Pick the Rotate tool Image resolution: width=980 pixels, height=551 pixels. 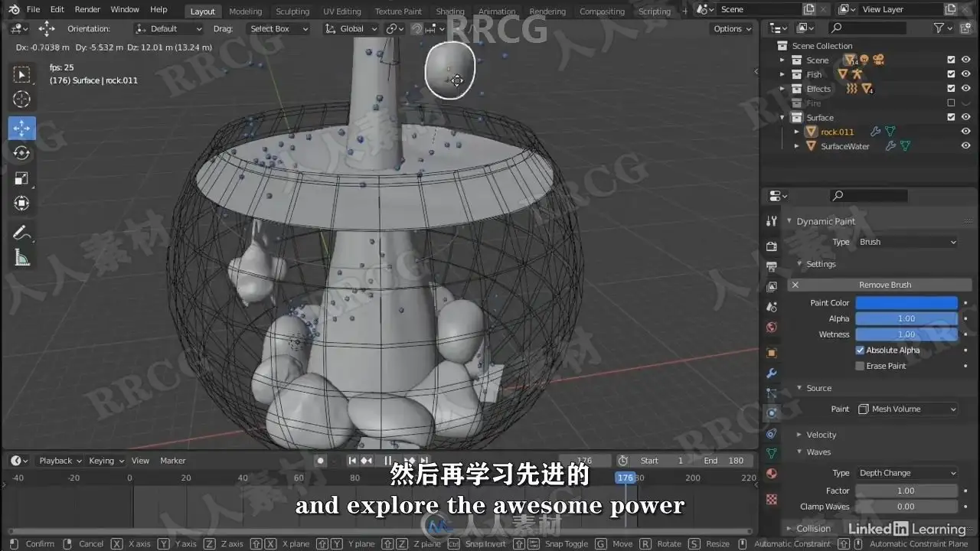(x=22, y=153)
